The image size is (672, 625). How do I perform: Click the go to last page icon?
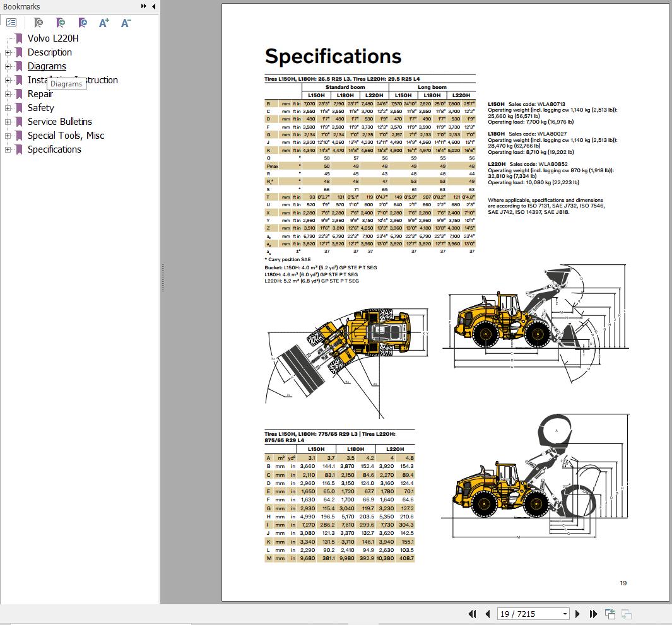tap(592, 613)
